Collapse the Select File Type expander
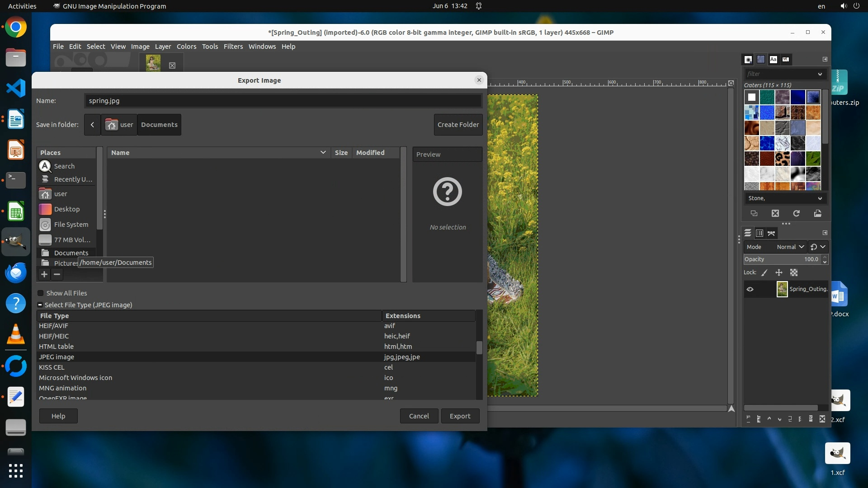Image resolution: width=868 pixels, height=488 pixels. (40, 305)
